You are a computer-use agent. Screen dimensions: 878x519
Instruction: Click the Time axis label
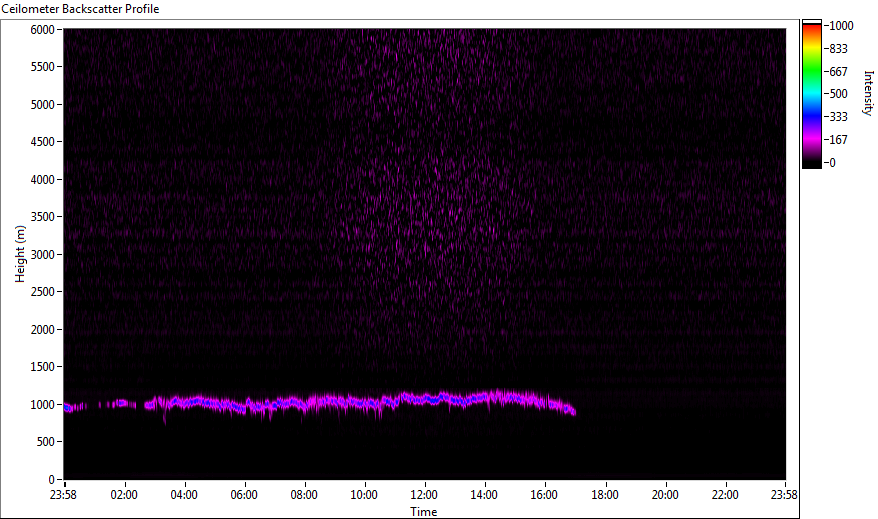[423, 511]
